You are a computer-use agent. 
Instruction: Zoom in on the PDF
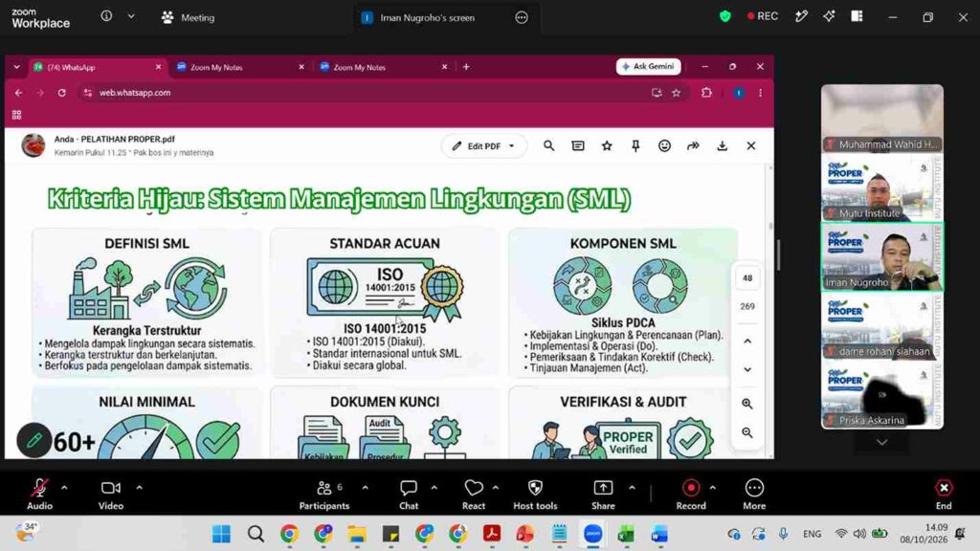(x=747, y=404)
